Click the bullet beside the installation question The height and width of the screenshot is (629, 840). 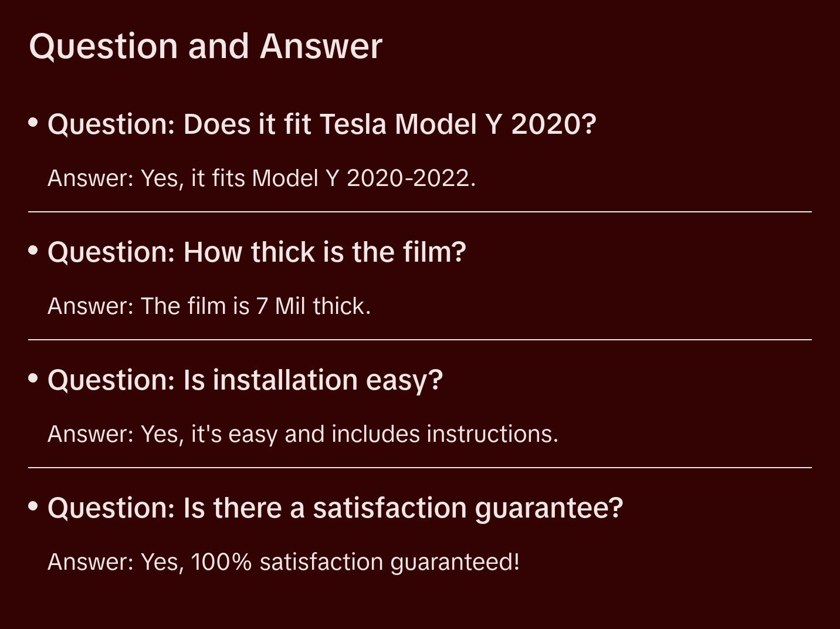pos(33,378)
